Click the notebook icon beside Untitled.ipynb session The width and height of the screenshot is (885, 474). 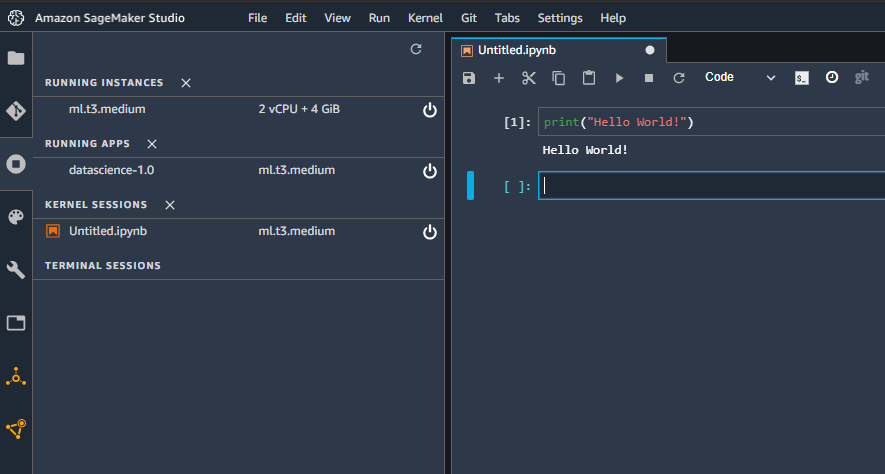[53, 231]
